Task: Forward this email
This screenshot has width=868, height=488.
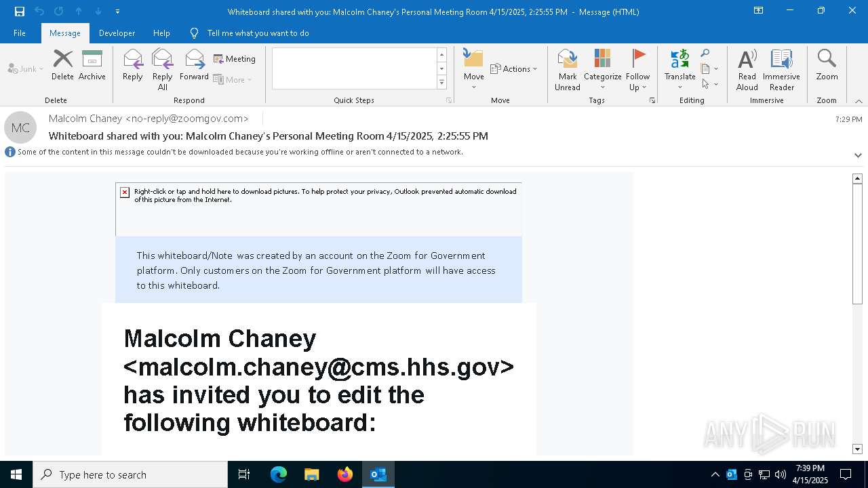Action: pyautogui.click(x=194, y=65)
